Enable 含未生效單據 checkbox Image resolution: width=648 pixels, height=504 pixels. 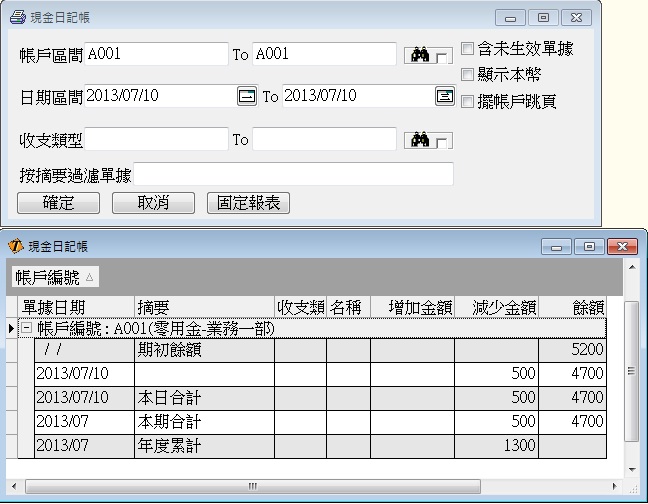pos(467,48)
